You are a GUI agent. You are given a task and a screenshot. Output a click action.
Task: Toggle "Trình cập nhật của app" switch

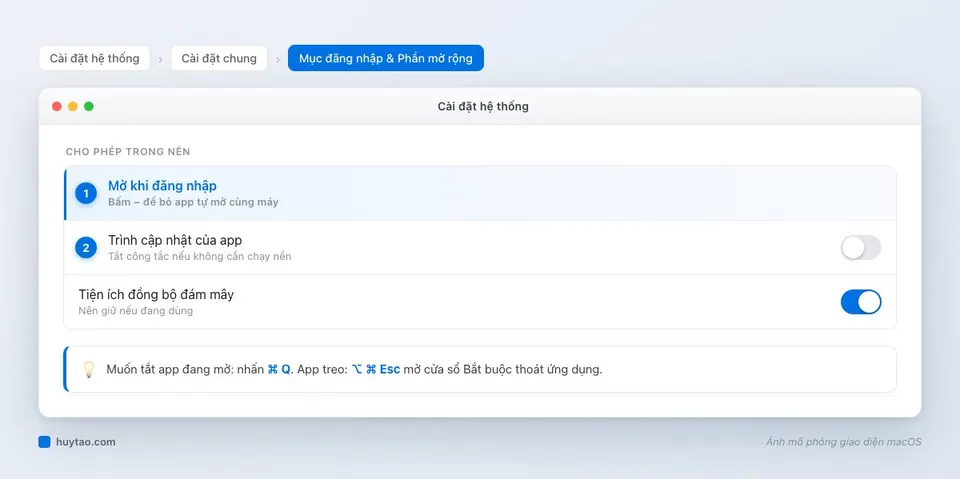(860, 247)
